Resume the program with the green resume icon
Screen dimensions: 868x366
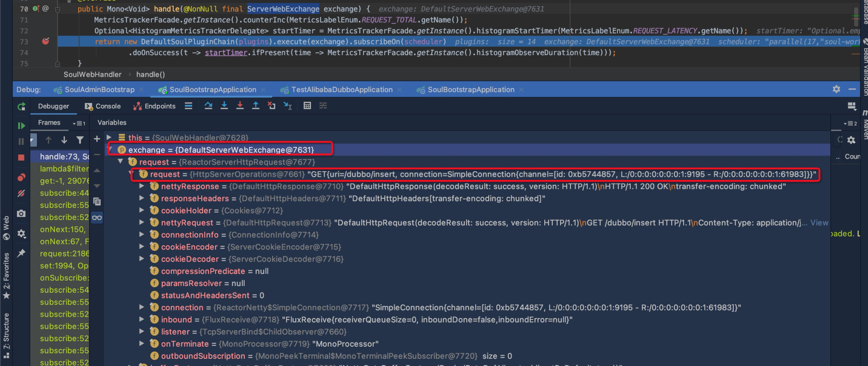[21, 126]
